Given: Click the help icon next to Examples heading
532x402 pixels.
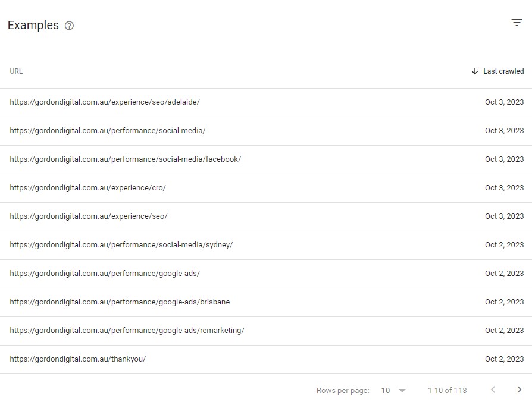Looking at the screenshot, I should coord(69,26).
